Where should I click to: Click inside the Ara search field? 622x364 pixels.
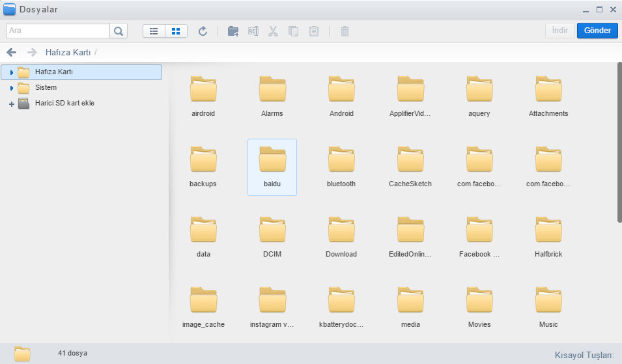point(57,31)
